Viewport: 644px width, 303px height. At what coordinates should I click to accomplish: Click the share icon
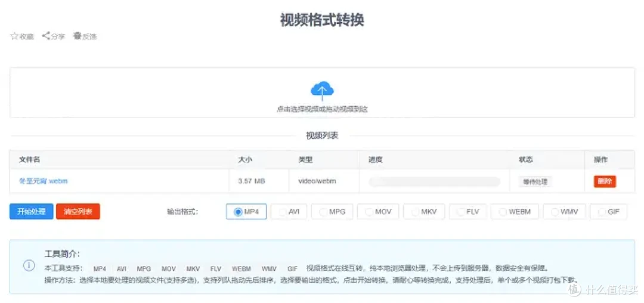tap(46, 36)
